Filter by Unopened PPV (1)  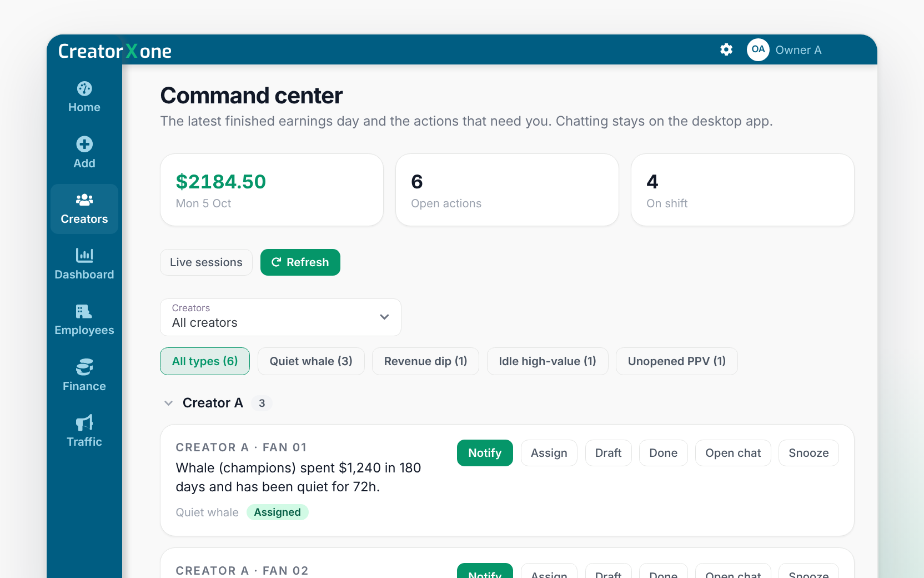(x=677, y=361)
